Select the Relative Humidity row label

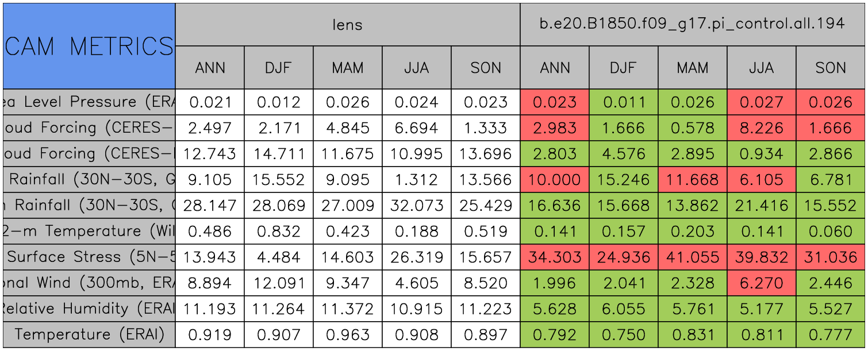tap(89, 309)
